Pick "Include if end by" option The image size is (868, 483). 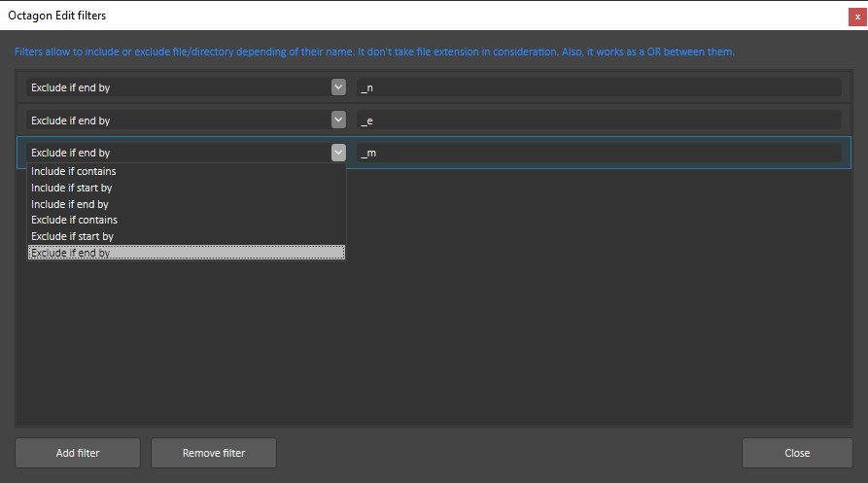coord(70,204)
